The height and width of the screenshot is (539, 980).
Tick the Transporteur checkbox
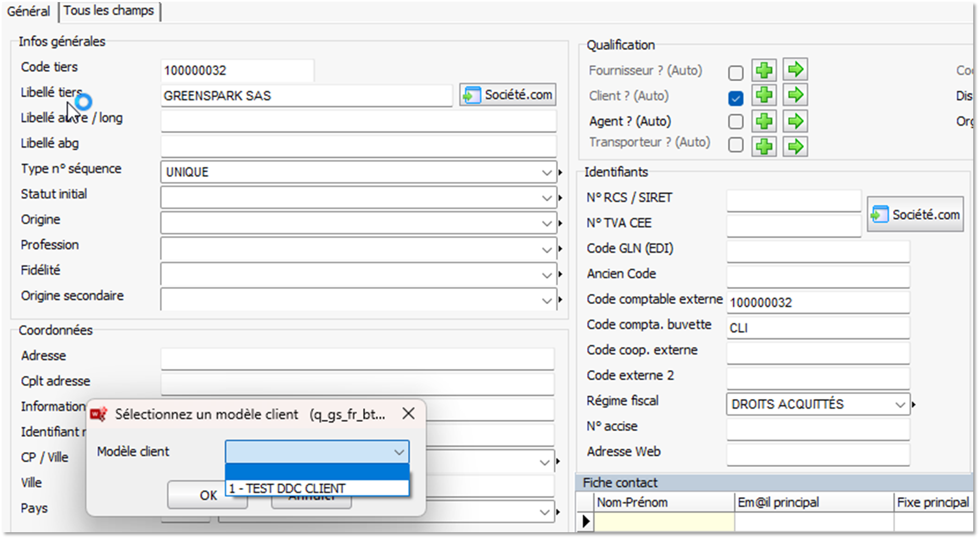[x=735, y=144]
